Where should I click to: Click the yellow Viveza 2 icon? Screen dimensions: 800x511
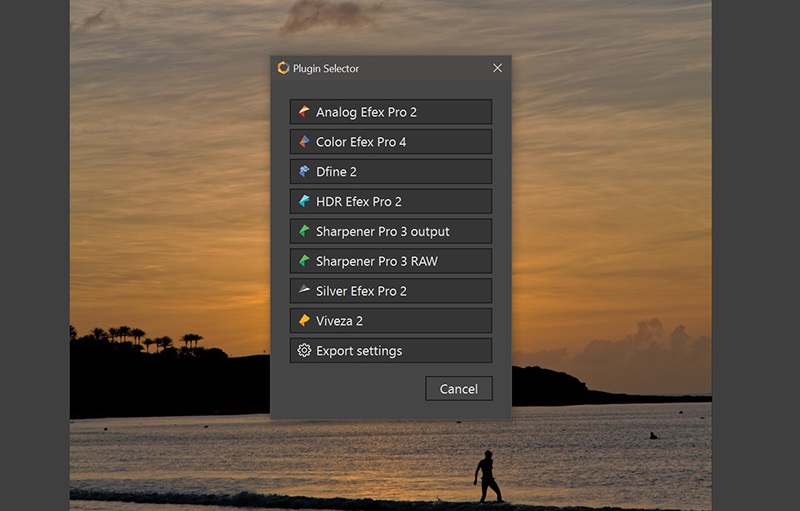click(x=304, y=321)
